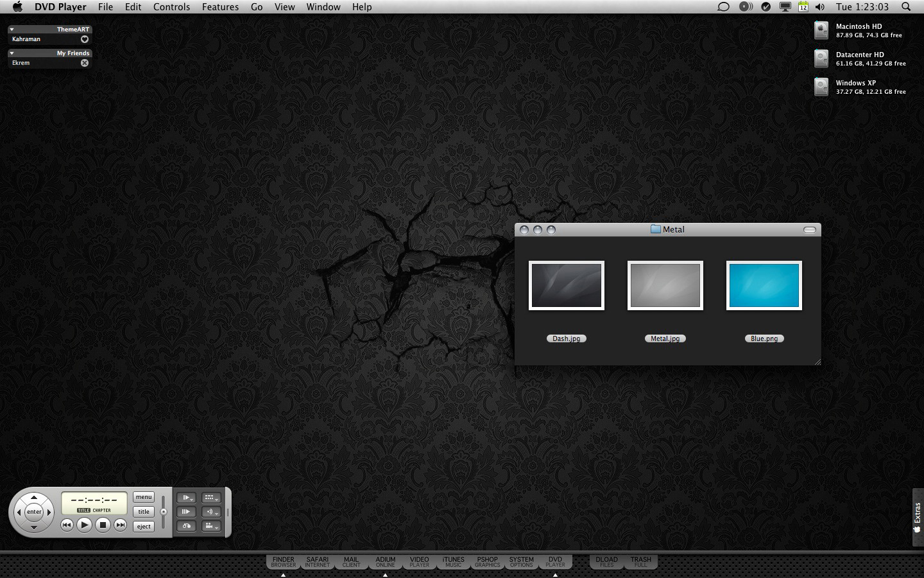Select the Dash.jpg thumbnail in Metal window
This screenshot has width=924, height=578.
click(567, 285)
